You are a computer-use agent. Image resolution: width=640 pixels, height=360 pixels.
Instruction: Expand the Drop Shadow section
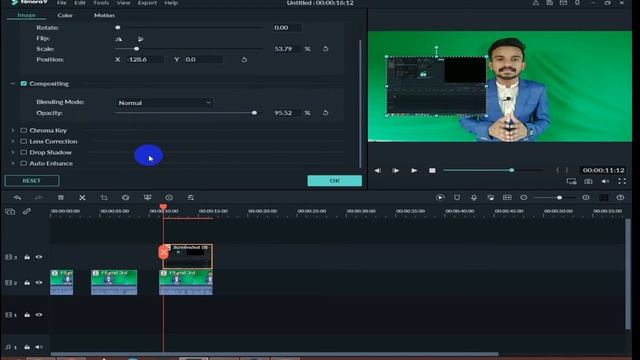point(13,152)
